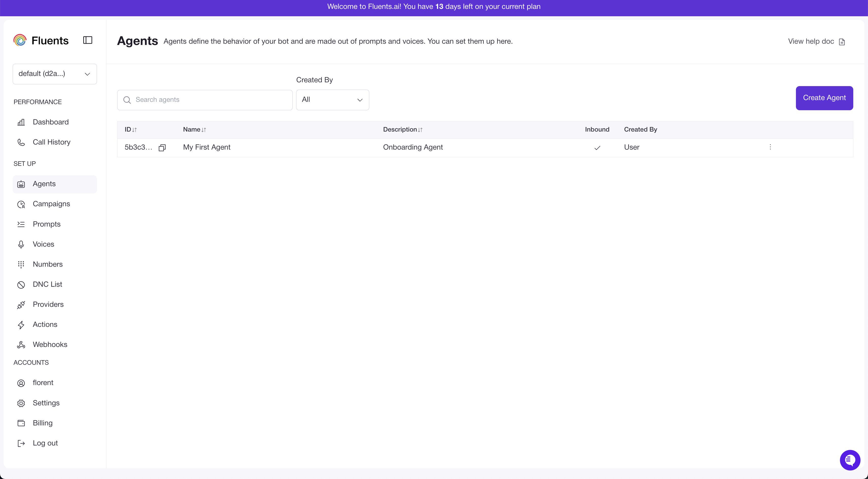
Task: Open the Prompts page
Action: [x=46, y=224]
